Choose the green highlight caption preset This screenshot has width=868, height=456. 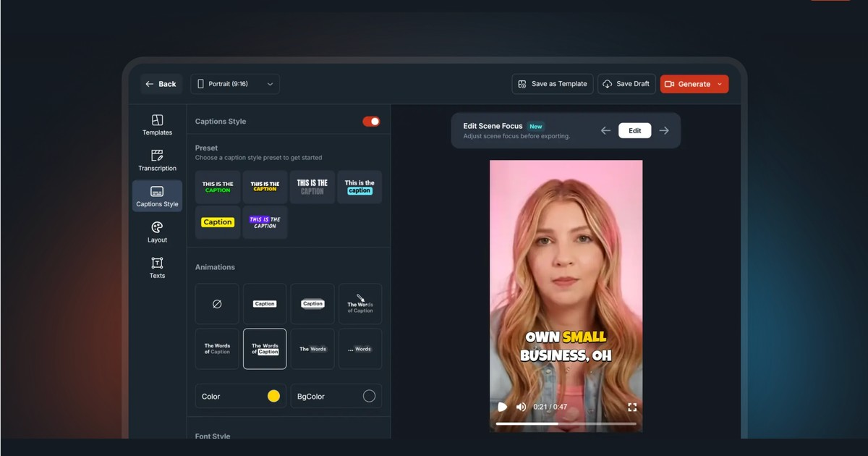point(217,187)
